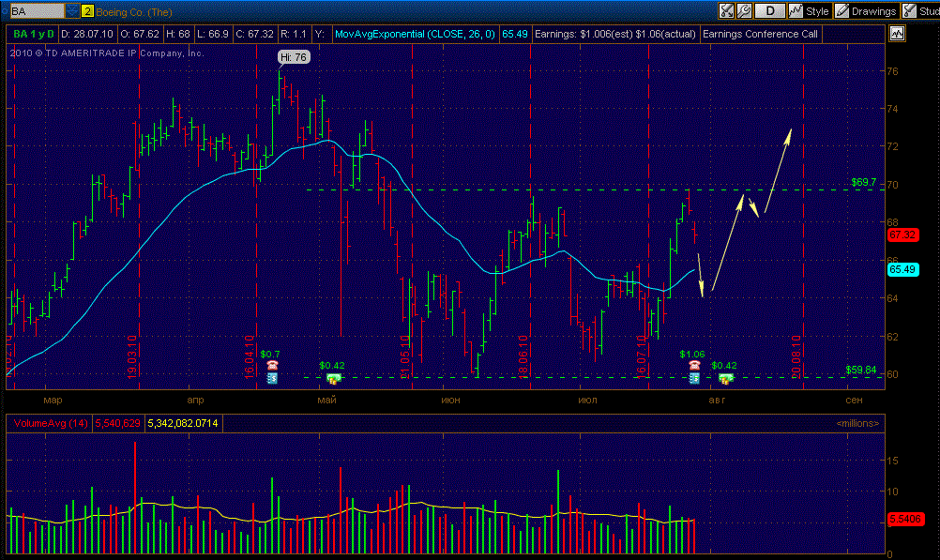Click the chart mode icon beside status bar
Viewport: 940px width, 560px height.
pyautogui.click(x=897, y=34)
